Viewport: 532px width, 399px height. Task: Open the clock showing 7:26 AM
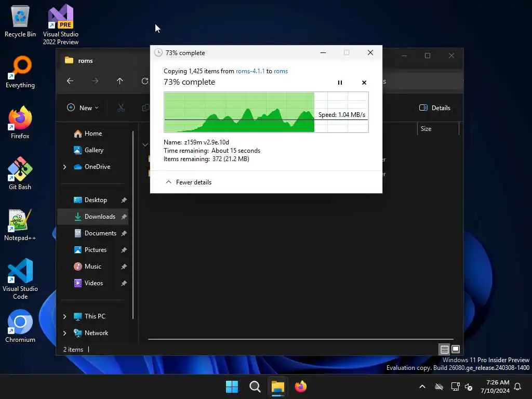click(x=495, y=387)
